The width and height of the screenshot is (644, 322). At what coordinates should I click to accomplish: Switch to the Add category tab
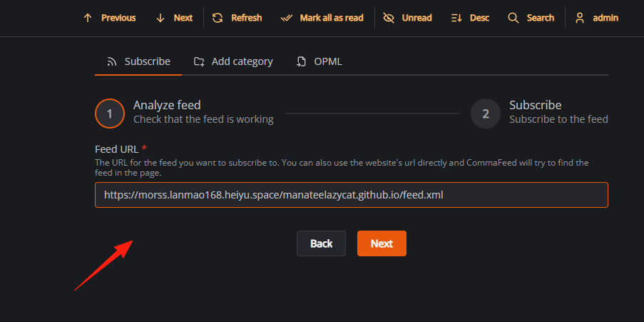click(233, 61)
